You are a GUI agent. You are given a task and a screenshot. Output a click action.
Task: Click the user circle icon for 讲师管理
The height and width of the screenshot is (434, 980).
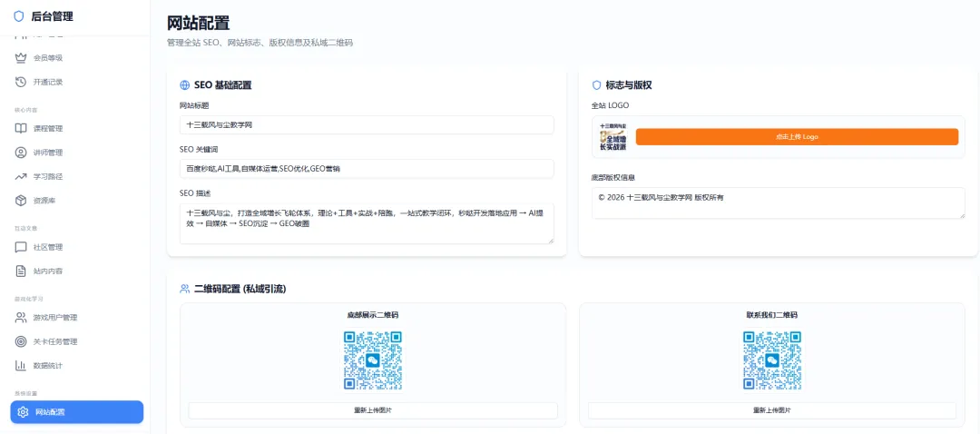tap(21, 153)
